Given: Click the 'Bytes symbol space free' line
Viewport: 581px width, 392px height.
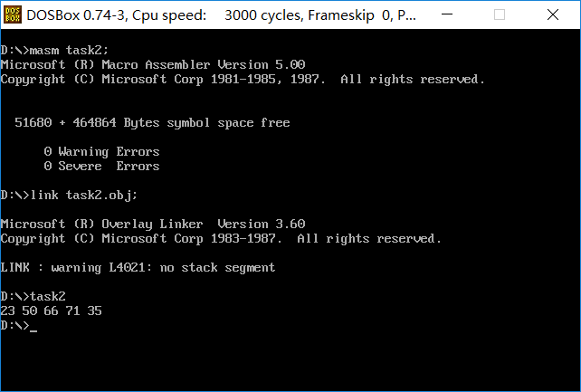Looking at the screenshot, I should tap(152, 122).
